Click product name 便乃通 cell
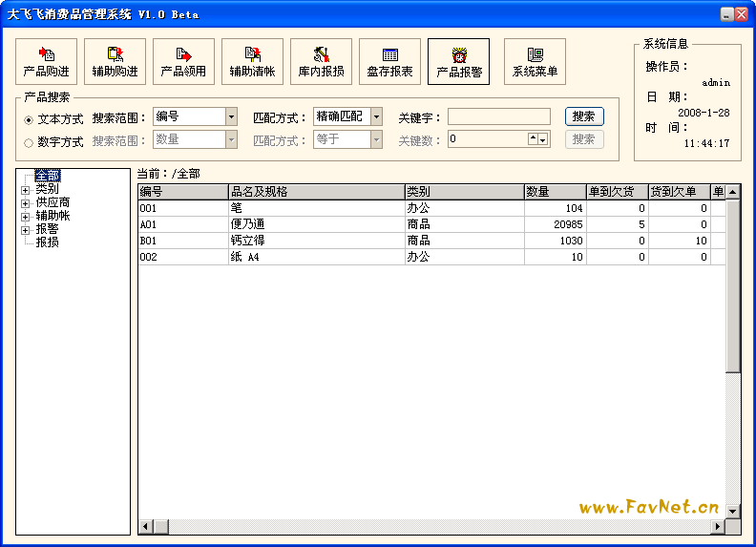The height and width of the screenshot is (547, 756). tap(316, 224)
